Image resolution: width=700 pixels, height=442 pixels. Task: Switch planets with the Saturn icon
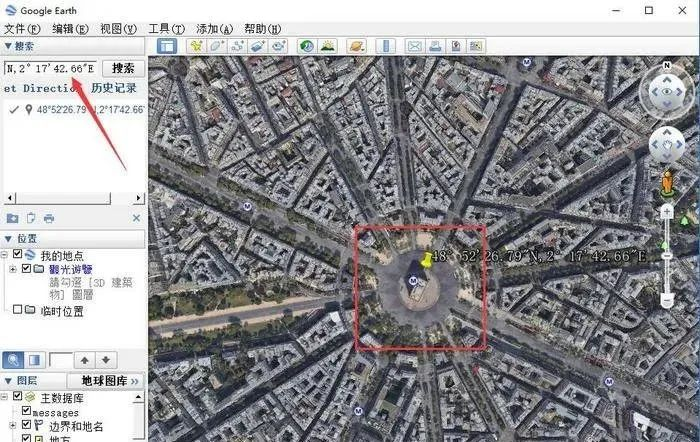[357, 46]
